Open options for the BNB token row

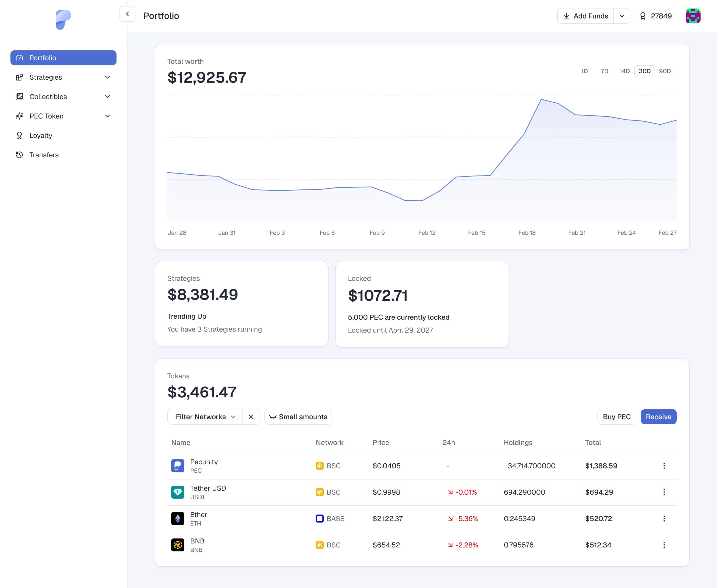pos(664,545)
